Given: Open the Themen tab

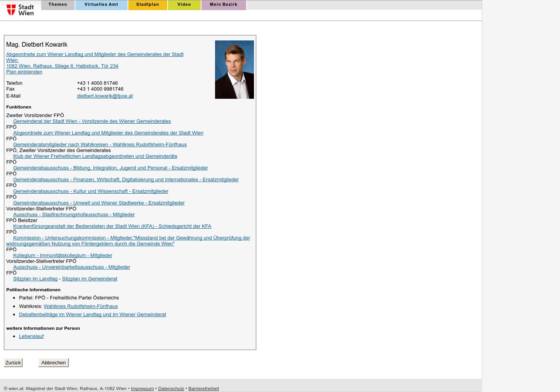Looking at the screenshot, I should pyautogui.click(x=58, y=5).
